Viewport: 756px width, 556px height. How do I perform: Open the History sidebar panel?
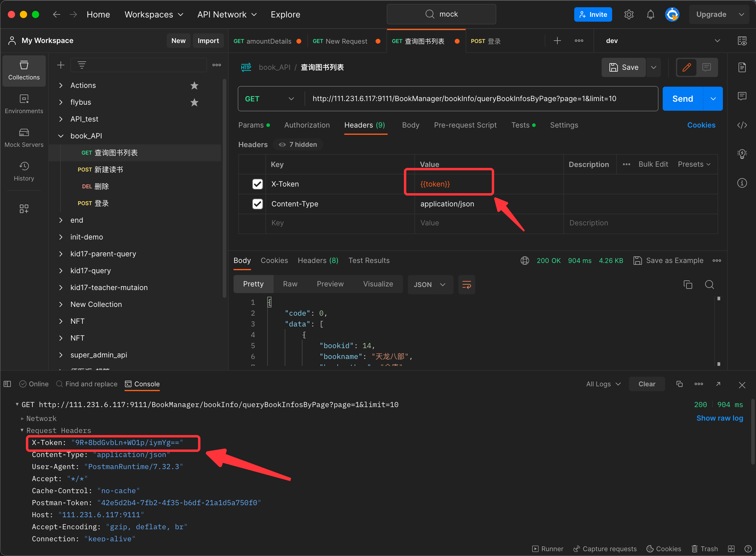[x=24, y=171]
